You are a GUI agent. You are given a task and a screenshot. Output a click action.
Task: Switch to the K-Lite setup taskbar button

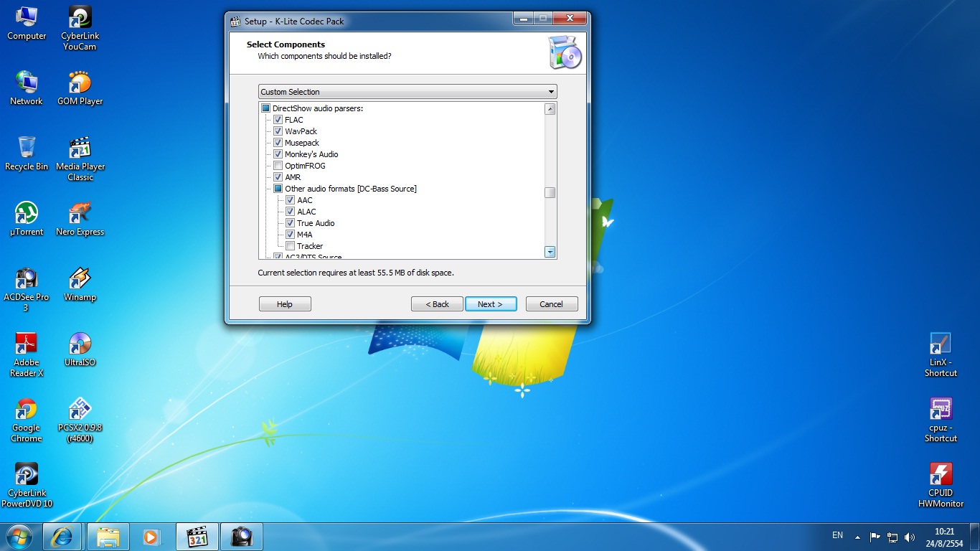pyautogui.click(x=197, y=536)
